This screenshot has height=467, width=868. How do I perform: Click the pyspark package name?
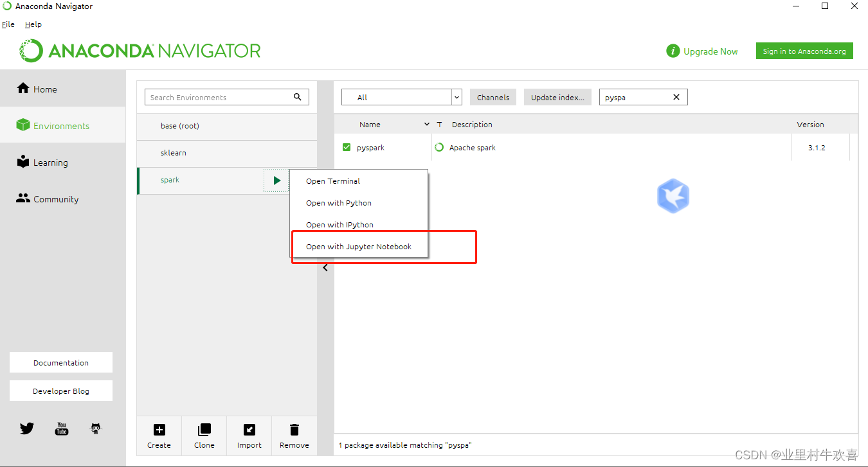tap(371, 148)
